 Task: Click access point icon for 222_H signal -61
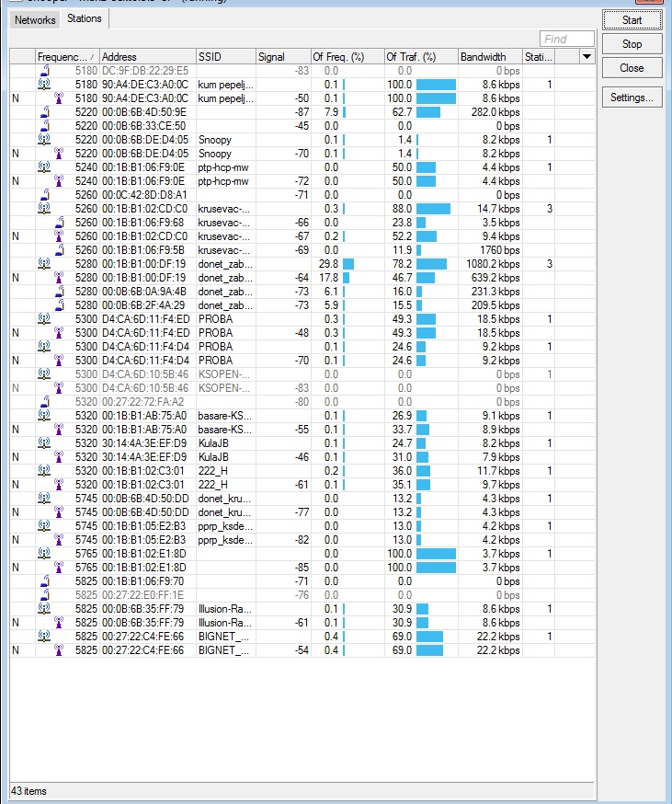59,485
